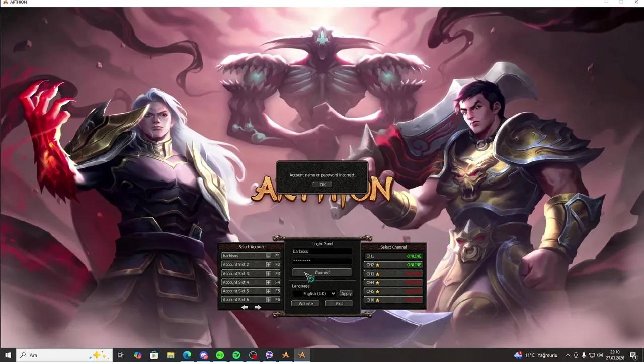
Task: Go to previous account page with left arrow
Action: (245, 307)
